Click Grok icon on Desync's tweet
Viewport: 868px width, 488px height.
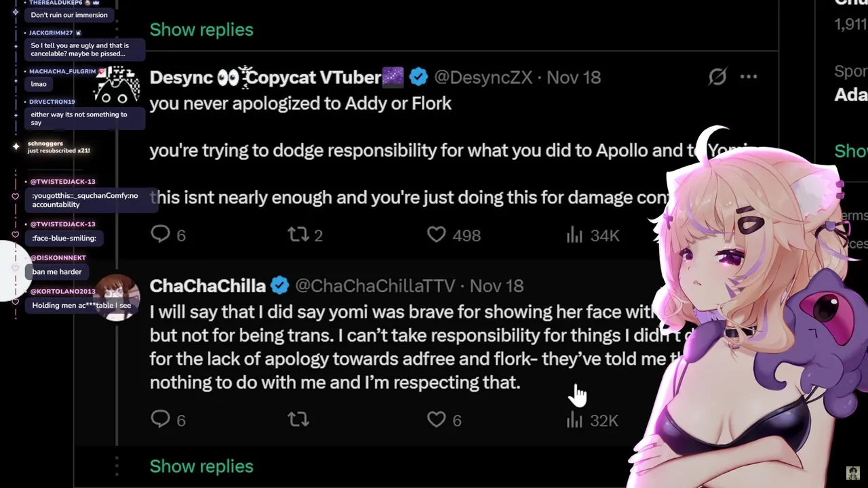tap(717, 77)
